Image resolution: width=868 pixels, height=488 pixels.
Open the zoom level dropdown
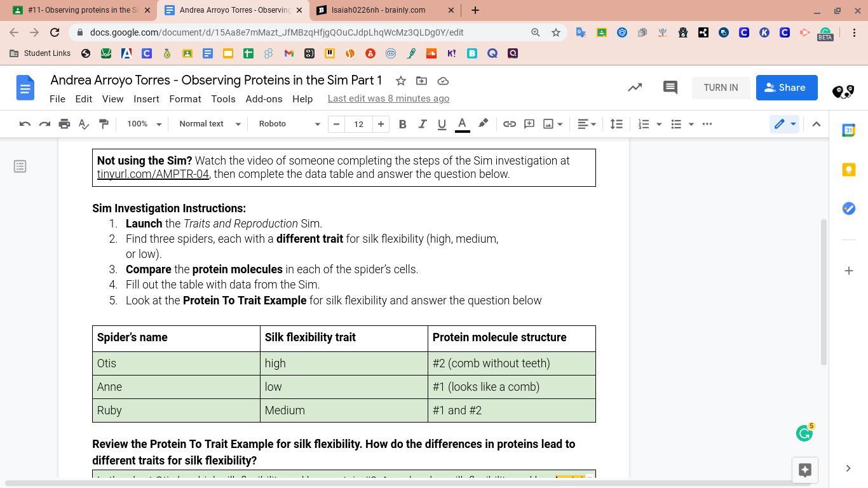144,124
